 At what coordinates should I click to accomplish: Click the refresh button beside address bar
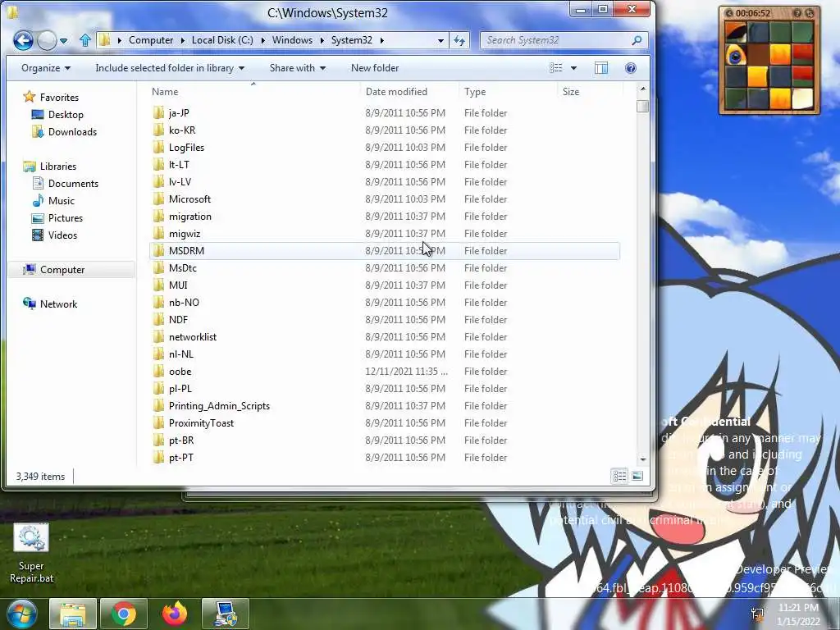point(459,40)
